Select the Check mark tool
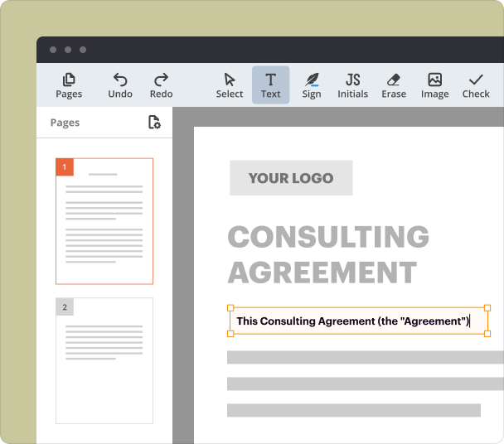 coord(476,84)
